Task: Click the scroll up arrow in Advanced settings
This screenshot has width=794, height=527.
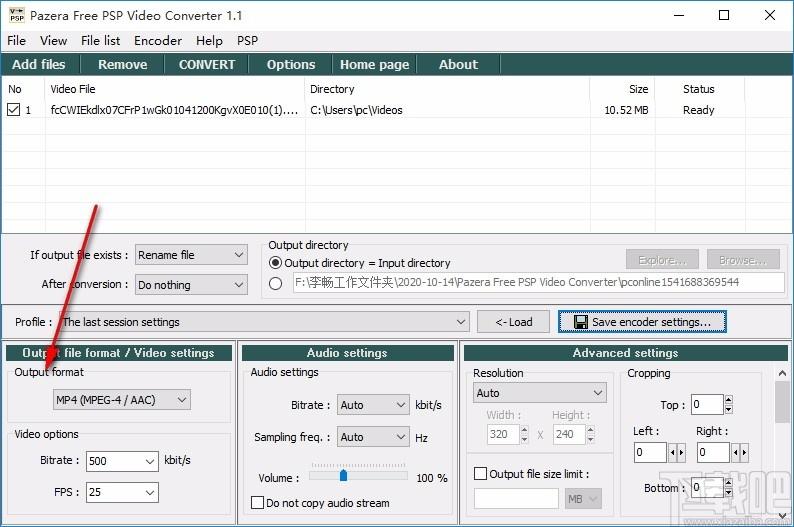Action: 782,374
